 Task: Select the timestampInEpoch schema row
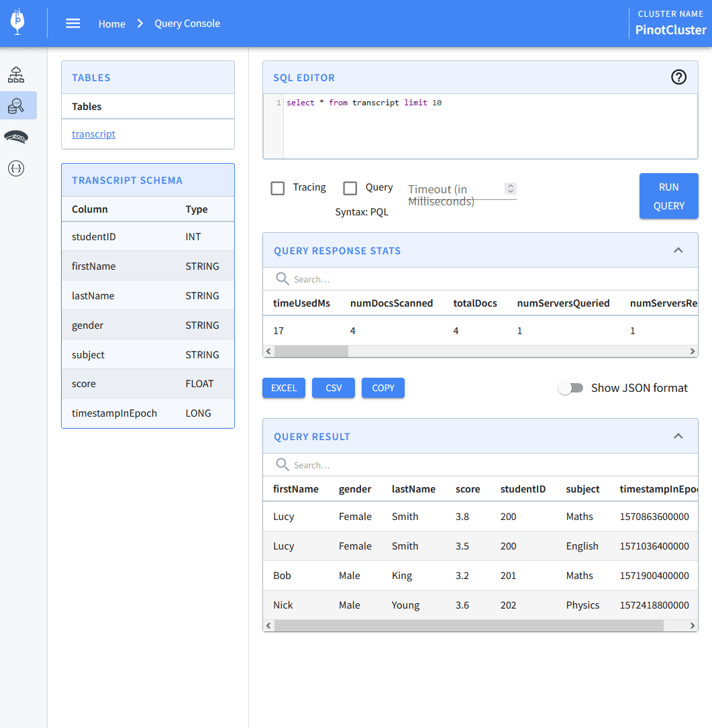pos(148,413)
